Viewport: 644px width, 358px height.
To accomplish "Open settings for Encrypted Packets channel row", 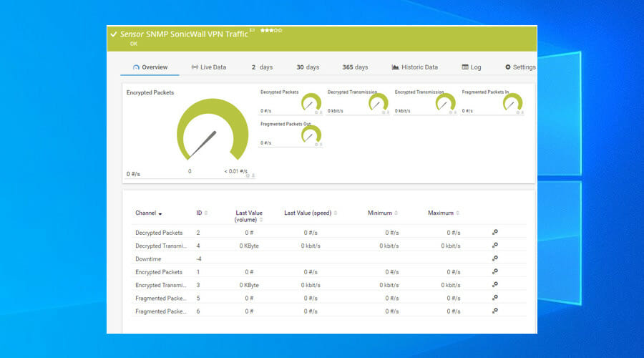I will 495,271.
